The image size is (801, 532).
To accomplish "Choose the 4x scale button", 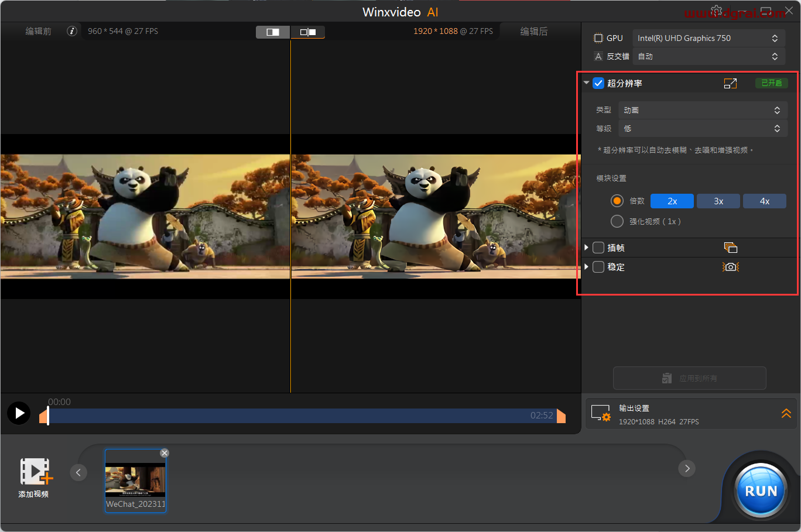I will coord(765,201).
